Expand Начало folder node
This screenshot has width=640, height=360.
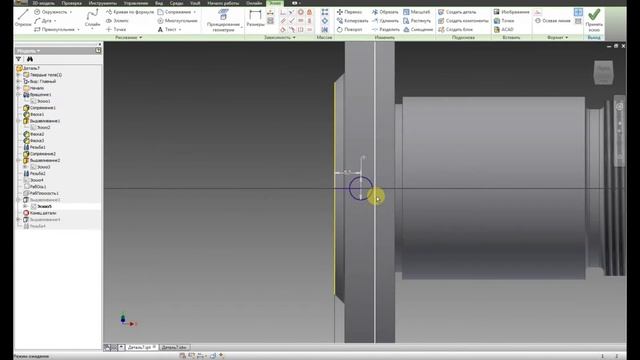[18, 88]
